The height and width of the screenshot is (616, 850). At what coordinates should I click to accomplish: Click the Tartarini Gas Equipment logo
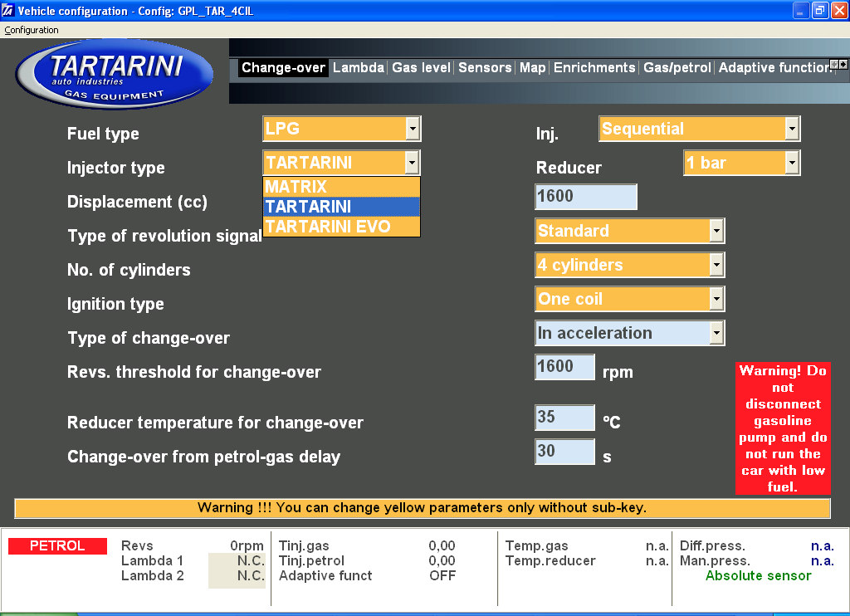[115, 74]
